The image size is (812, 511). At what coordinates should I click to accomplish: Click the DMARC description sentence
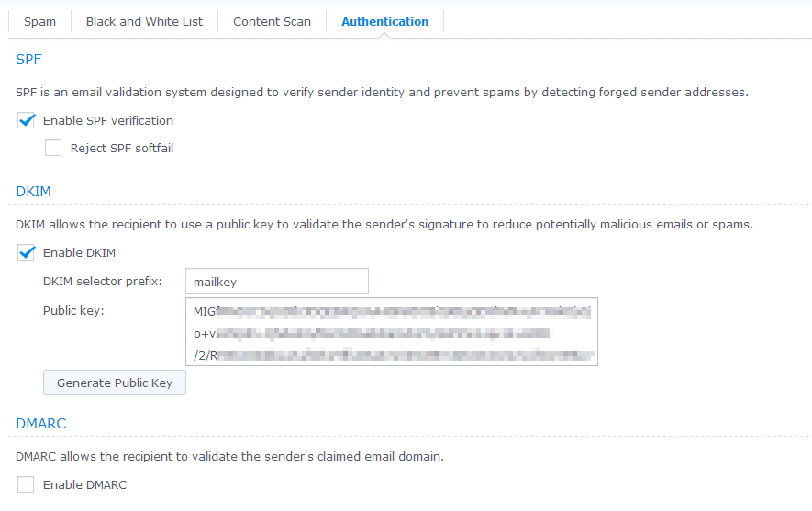[229, 456]
